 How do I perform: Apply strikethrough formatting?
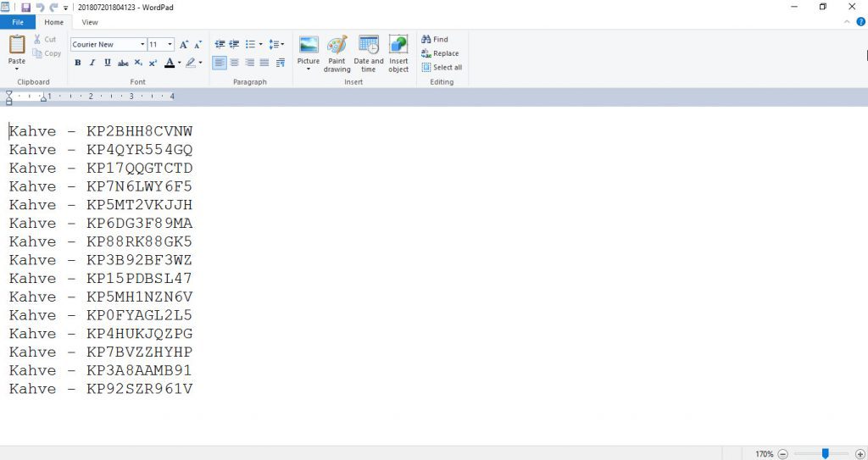(123, 63)
